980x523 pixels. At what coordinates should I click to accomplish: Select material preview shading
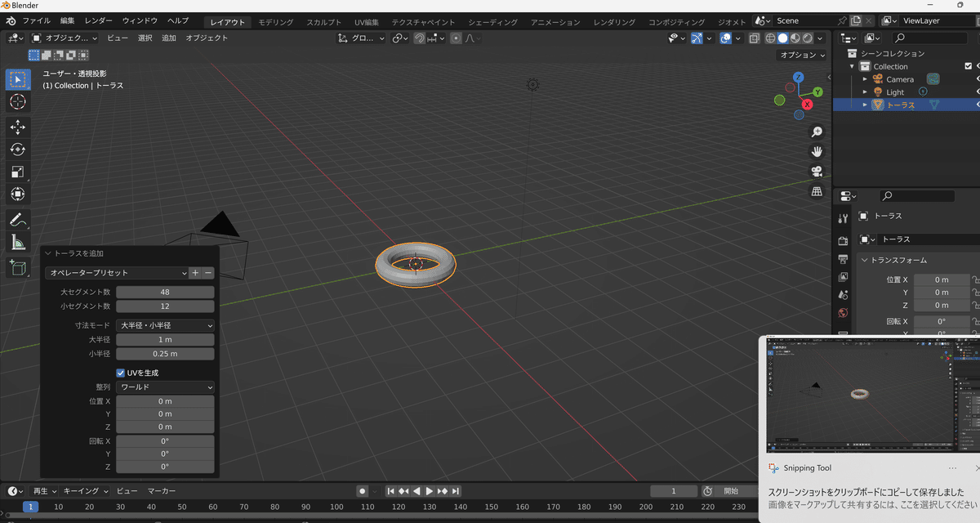point(795,38)
